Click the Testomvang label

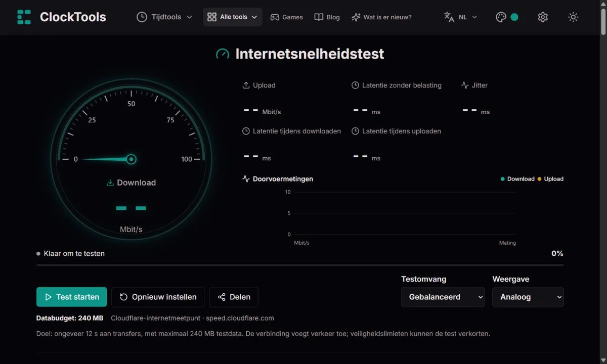pos(424,279)
